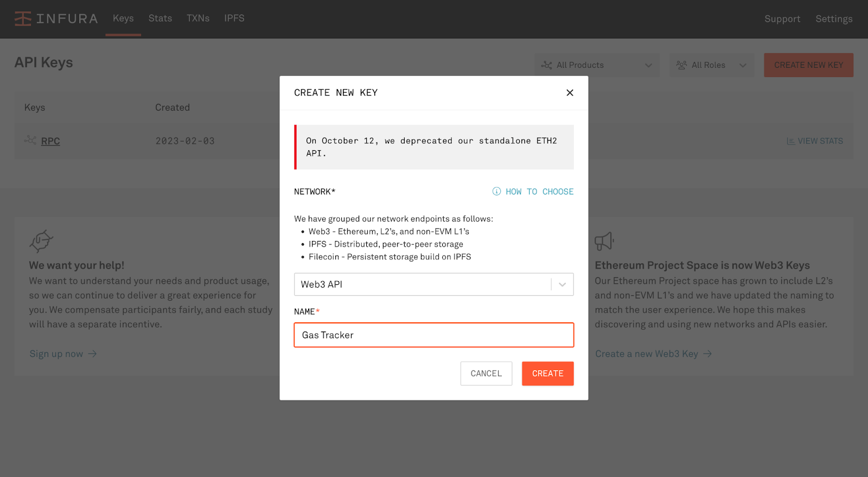
Task: Open the All Products filter dropdown
Action: [x=597, y=65]
